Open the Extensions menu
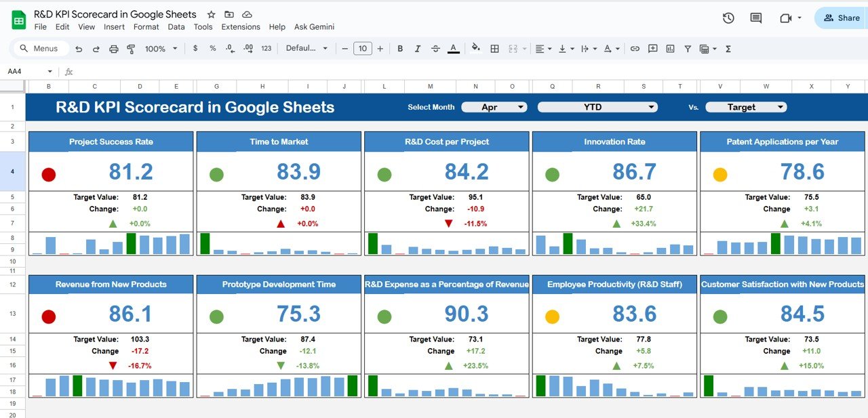The height and width of the screenshot is (418, 868). coord(241,27)
